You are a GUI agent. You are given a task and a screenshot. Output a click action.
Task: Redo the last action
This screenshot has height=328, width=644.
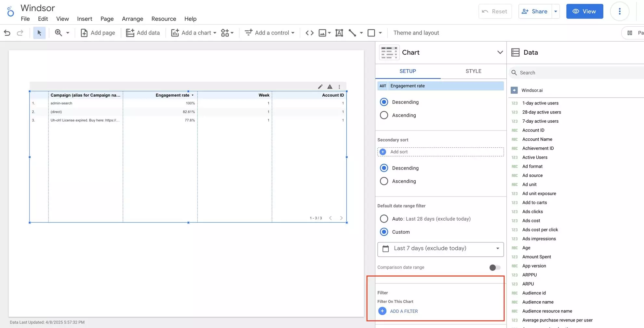(x=20, y=33)
